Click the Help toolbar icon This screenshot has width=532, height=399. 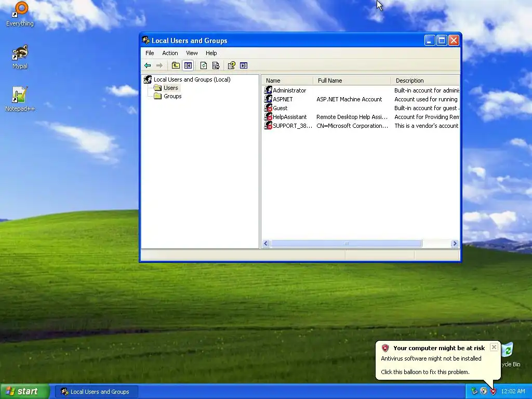(231, 65)
